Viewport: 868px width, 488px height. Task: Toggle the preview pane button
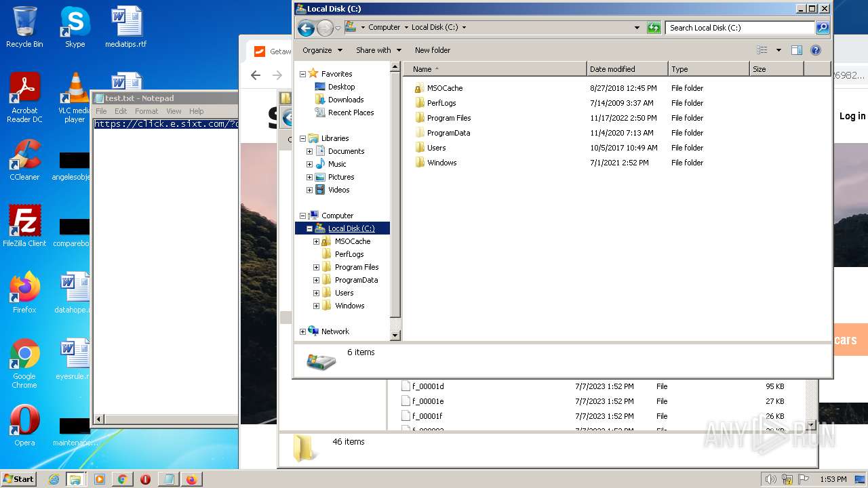(797, 50)
